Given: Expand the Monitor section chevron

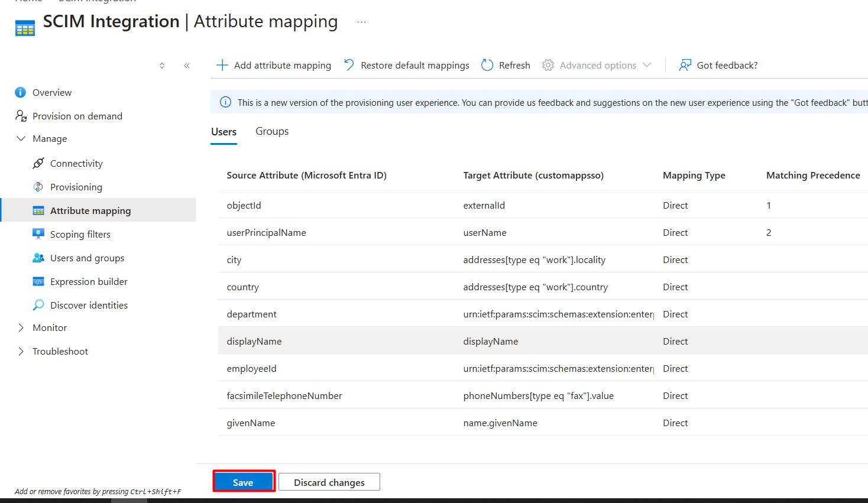Looking at the screenshot, I should (x=21, y=327).
